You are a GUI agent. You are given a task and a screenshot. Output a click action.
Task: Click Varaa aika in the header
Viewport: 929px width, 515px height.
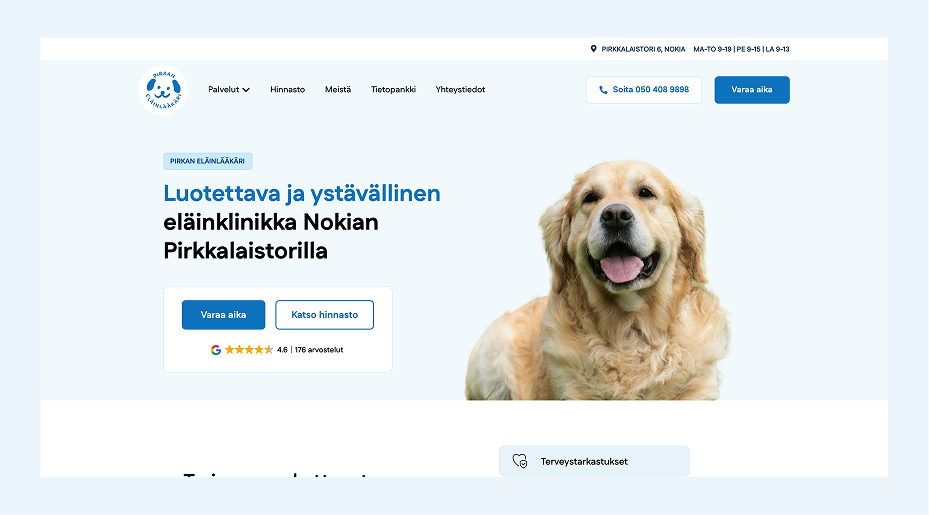coord(752,90)
